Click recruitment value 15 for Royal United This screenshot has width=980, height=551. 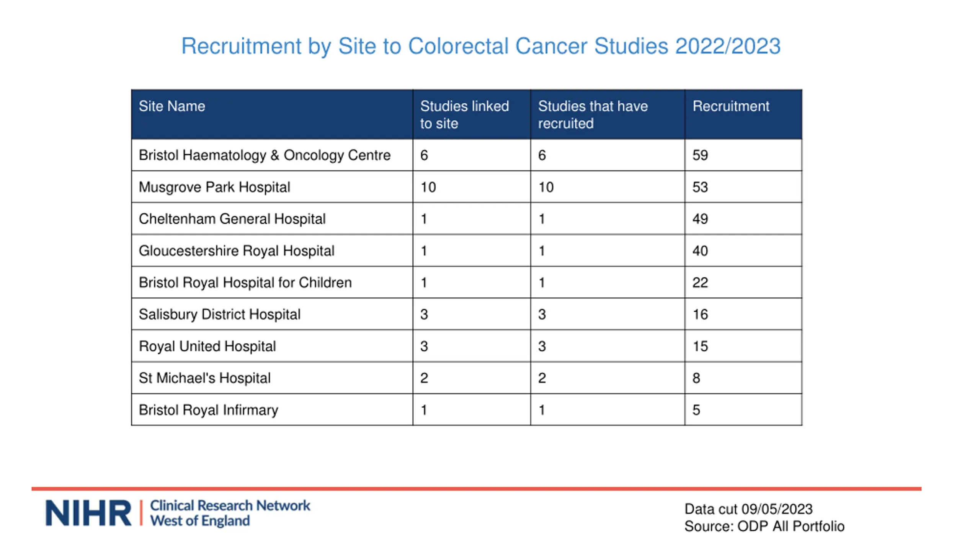[700, 346]
